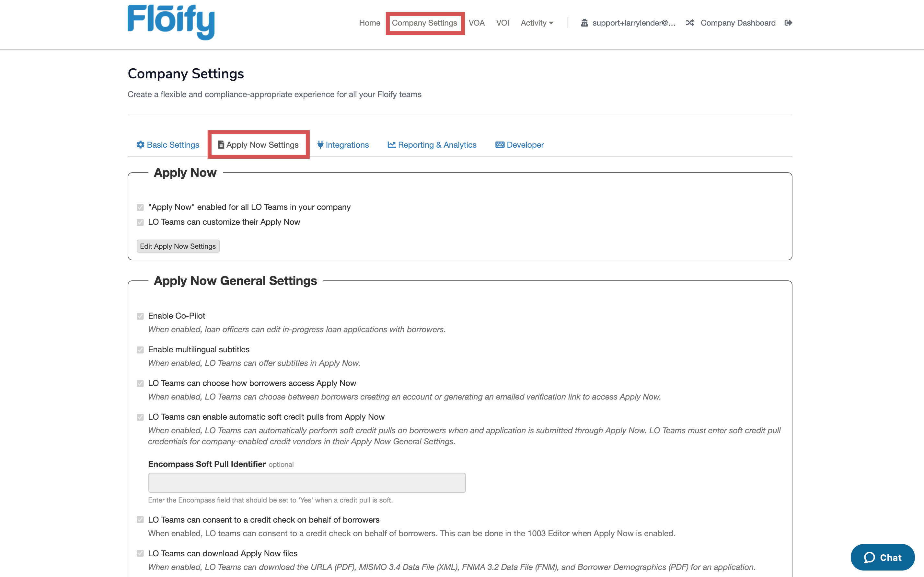Screen dimensions: 924x577
Task: Switch to the Basic Settings tab
Action: [x=173, y=145]
